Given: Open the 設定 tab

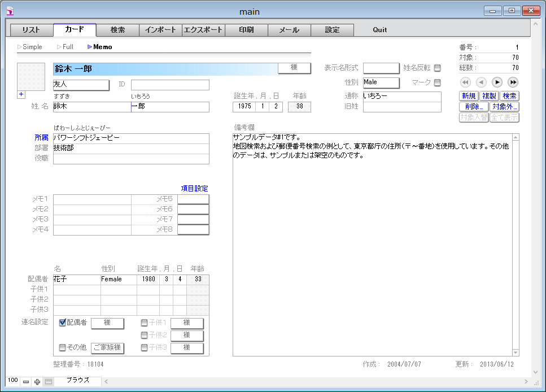Looking at the screenshot, I should point(332,30).
